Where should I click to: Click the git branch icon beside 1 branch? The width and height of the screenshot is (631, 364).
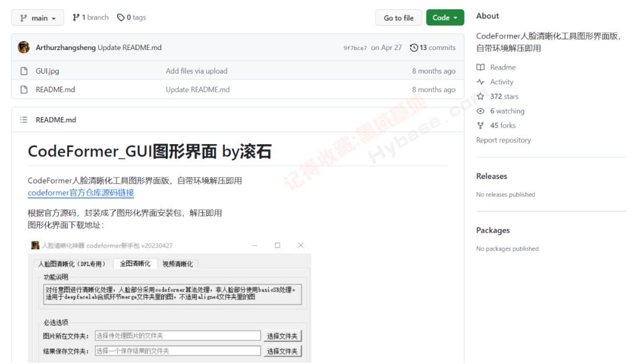[x=76, y=17]
